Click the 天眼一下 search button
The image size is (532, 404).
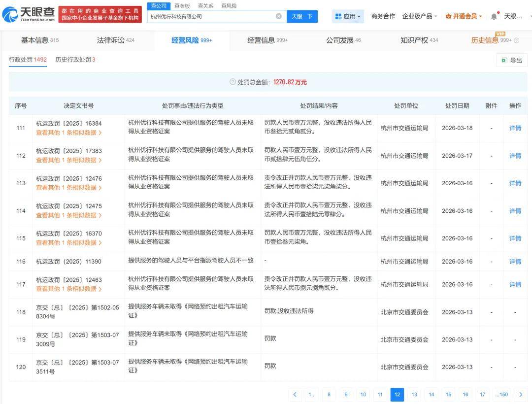tap(302, 16)
